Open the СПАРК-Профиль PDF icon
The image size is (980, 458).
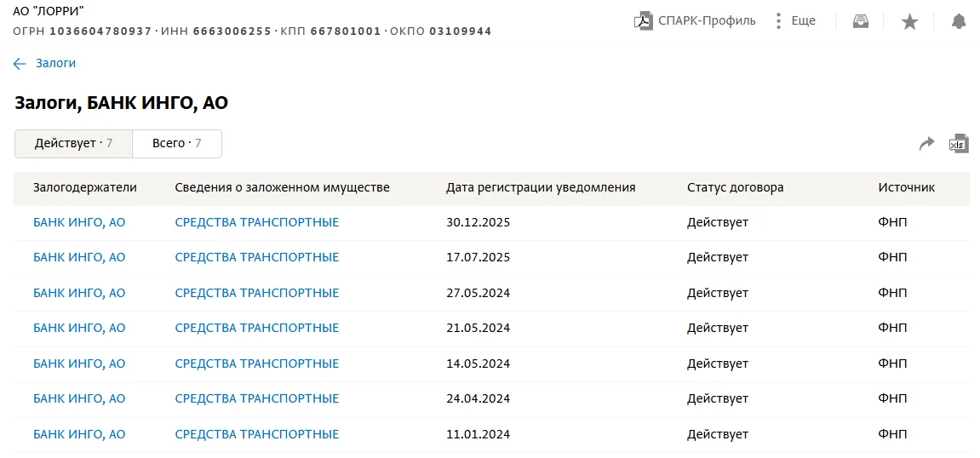(x=643, y=20)
